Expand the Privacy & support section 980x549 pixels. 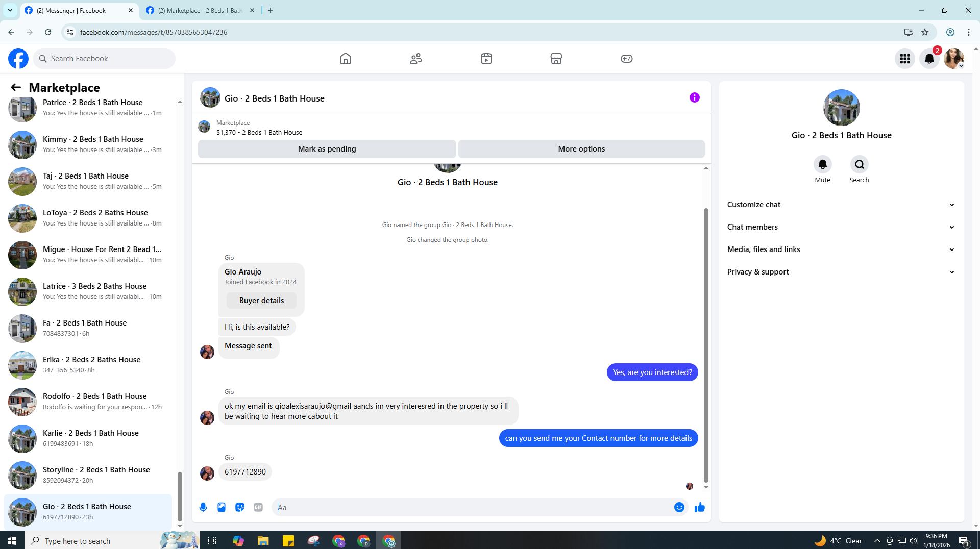coord(841,272)
